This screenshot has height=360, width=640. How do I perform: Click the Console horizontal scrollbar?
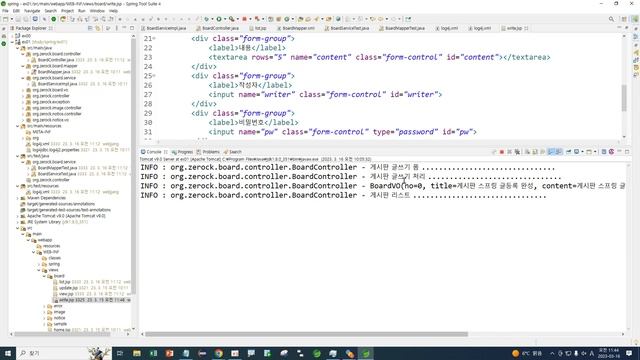pyautogui.click(x=306, y=334)
